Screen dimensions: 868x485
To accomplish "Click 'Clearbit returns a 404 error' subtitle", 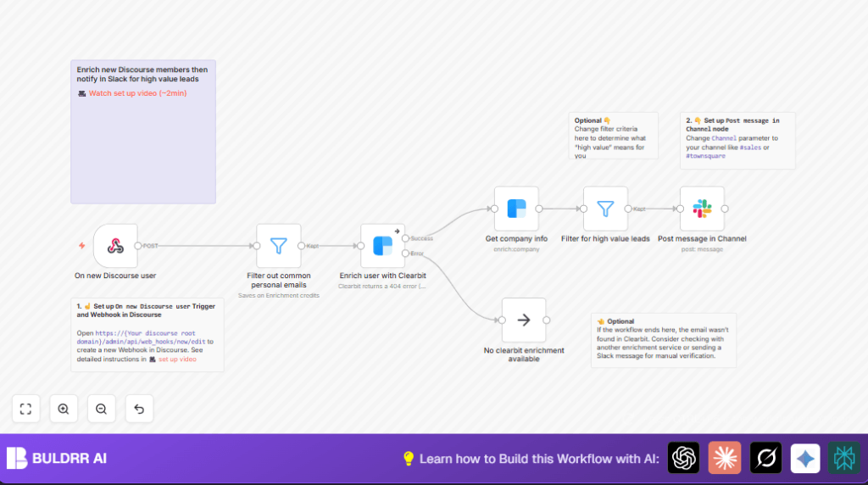I will click(382, 287).
